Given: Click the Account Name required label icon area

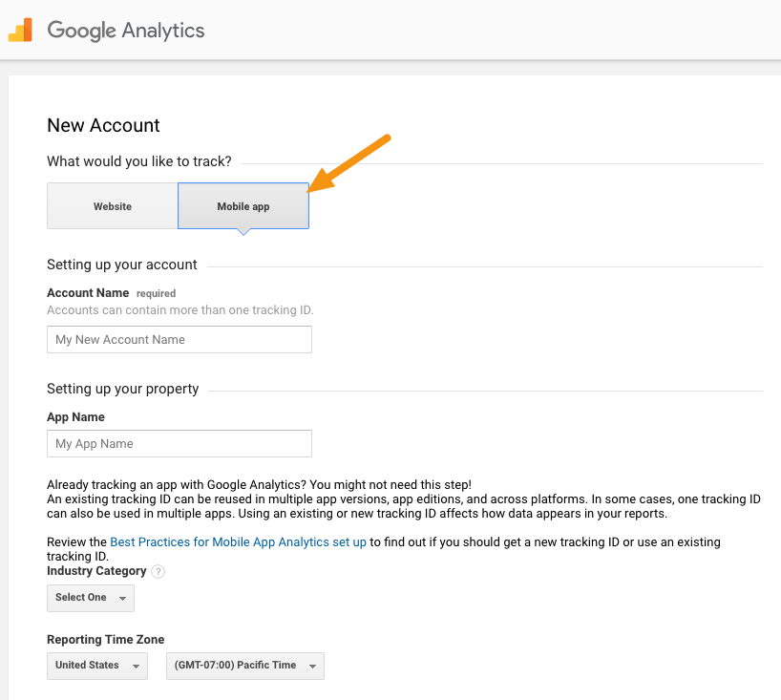Looking at the screenshot, I should point(156,293).
